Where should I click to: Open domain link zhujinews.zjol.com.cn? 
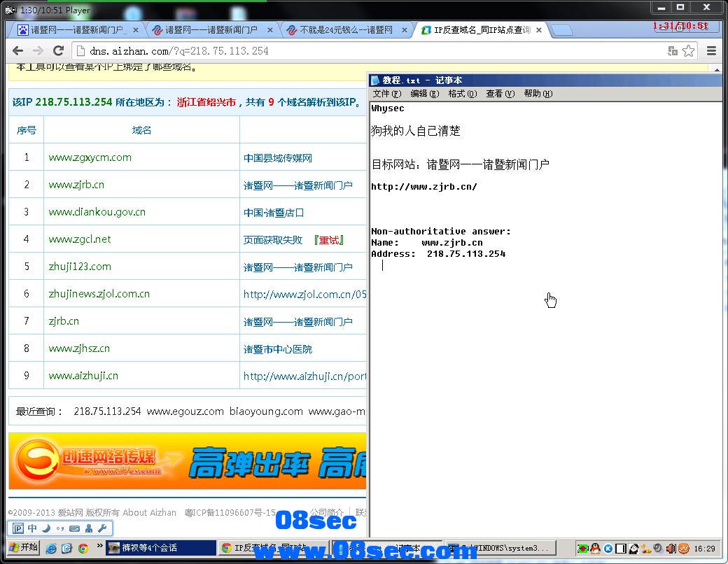[x=99, y=294]
